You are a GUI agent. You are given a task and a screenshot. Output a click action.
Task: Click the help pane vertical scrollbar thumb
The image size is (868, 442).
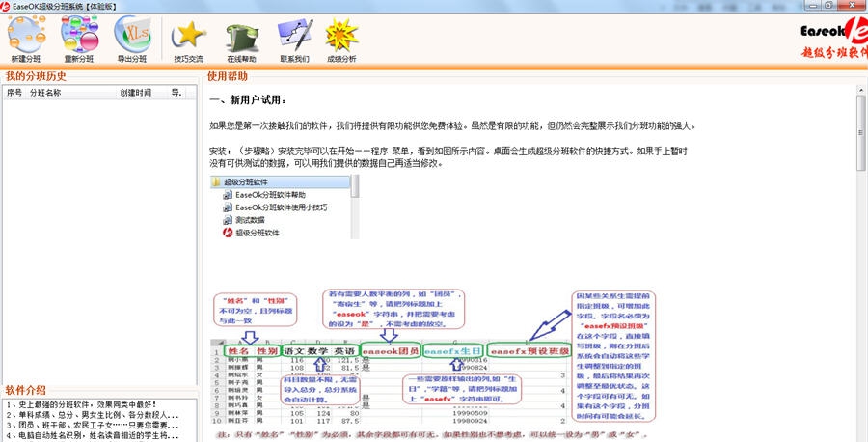[x=861, y=133]
